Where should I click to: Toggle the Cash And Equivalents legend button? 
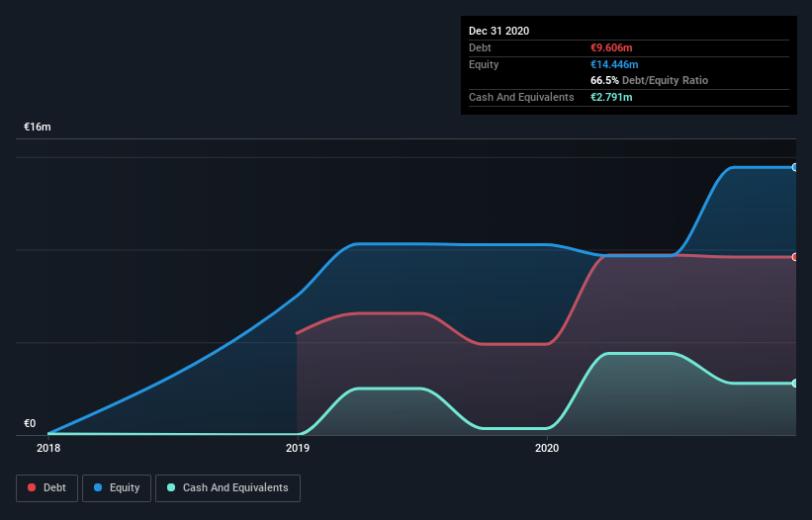pyautogui.click(x=227, y=488)
